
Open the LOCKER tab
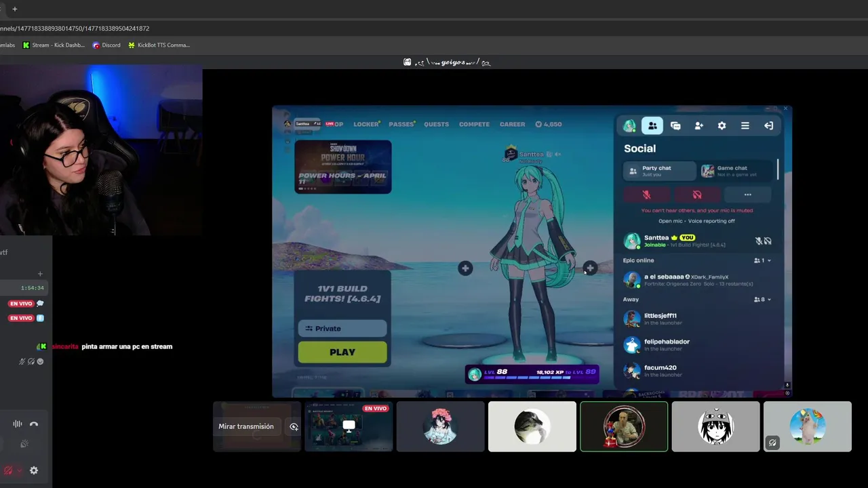366,124
